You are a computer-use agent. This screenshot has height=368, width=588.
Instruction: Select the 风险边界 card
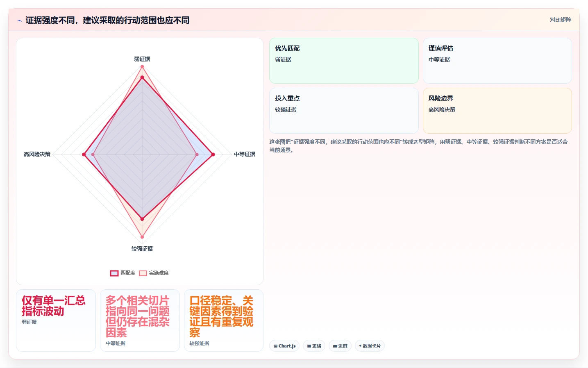497,111
